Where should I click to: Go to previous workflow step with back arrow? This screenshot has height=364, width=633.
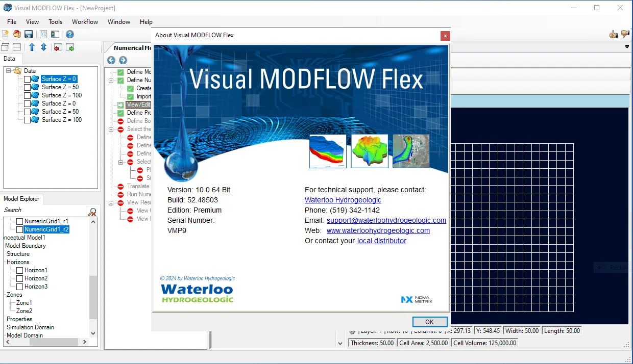pos(111,60)
